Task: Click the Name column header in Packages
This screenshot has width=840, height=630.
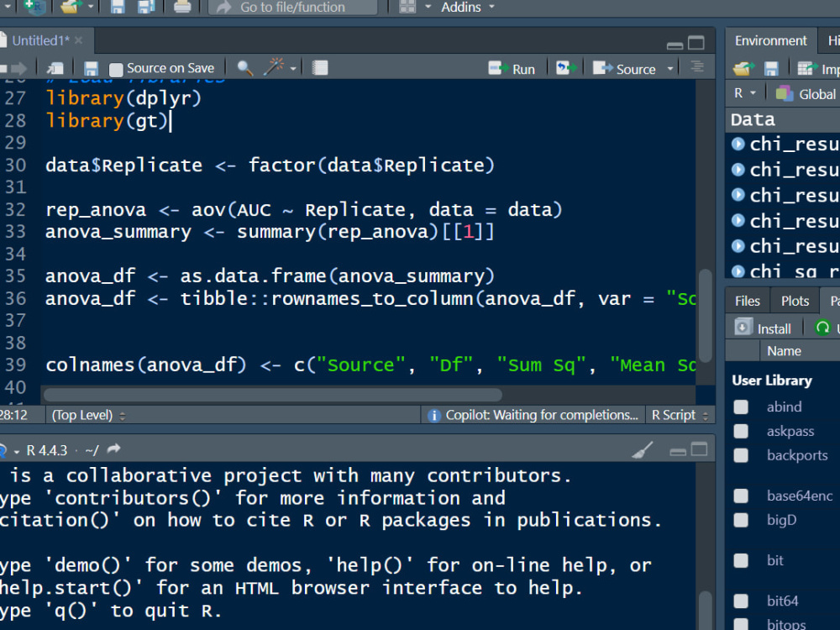Action: tap(784, 351)
